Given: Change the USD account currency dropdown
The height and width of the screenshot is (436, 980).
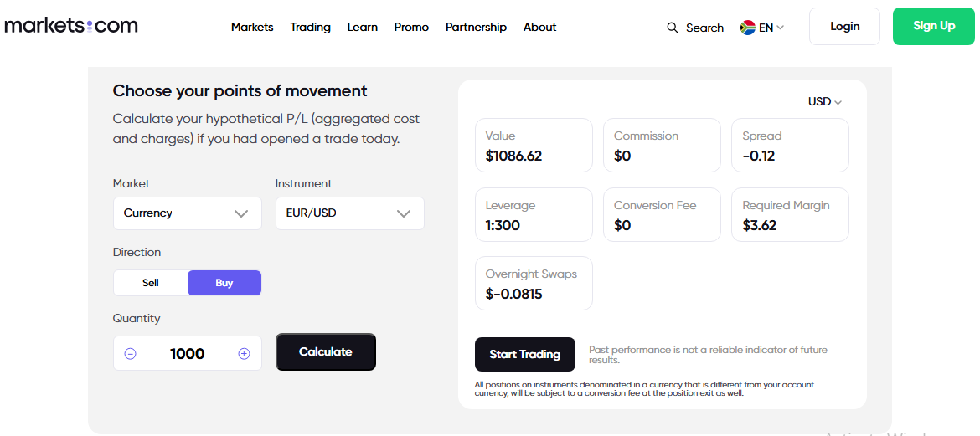Looking at the screenshot, I should click(x=824, y=101).
